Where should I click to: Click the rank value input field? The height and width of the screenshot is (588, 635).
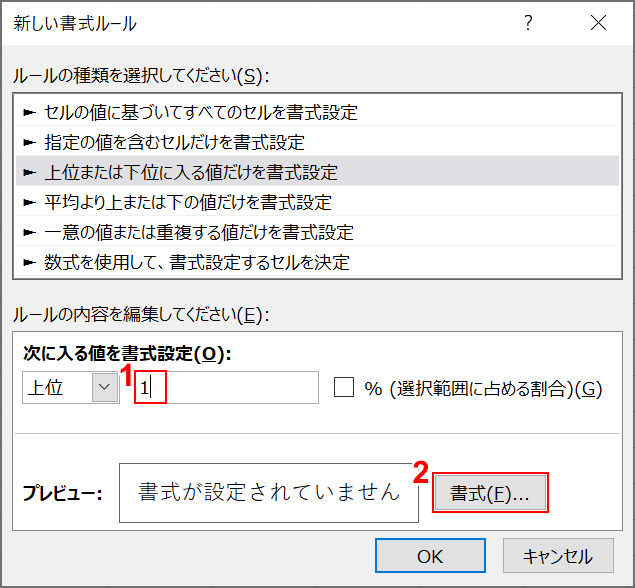[227, 388]
